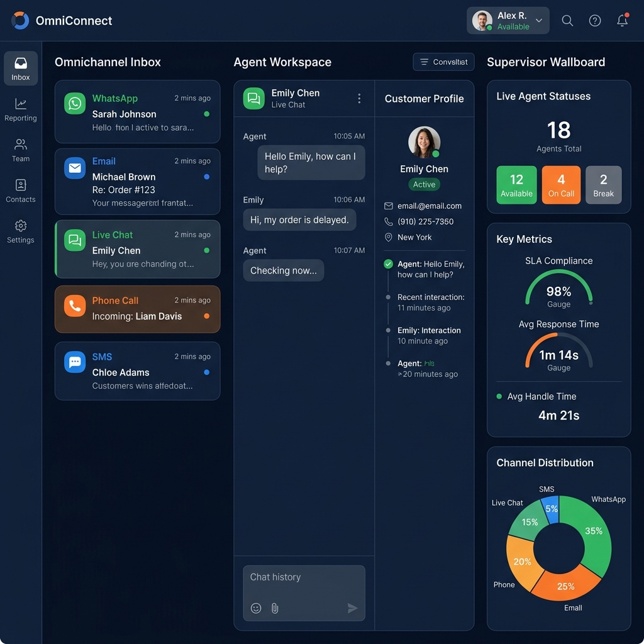Open Michael Brown Re: Order #123 email
Image resolution: width=644 pixels, height=644 pixels.
137,182
